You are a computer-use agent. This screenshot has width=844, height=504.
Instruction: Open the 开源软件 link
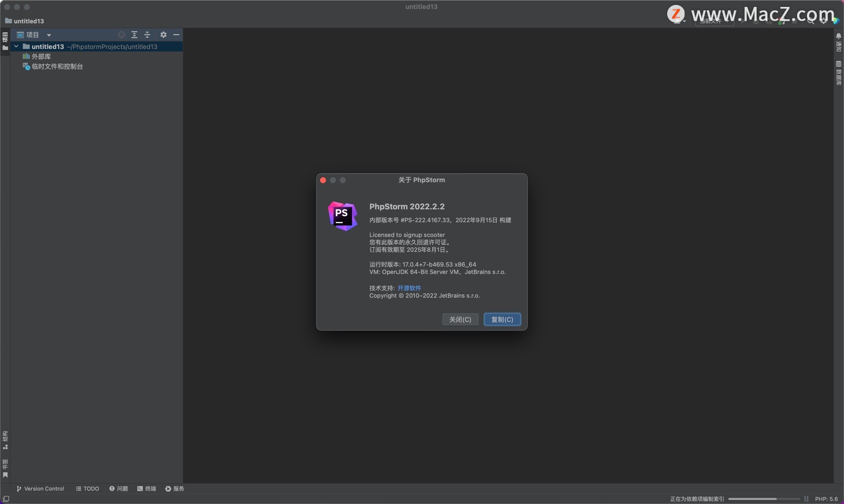pos(409,288)
